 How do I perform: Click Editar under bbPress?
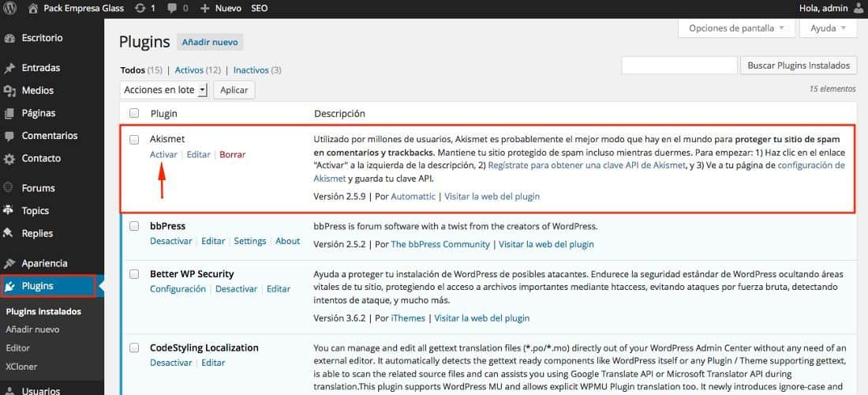pos(213,241)
